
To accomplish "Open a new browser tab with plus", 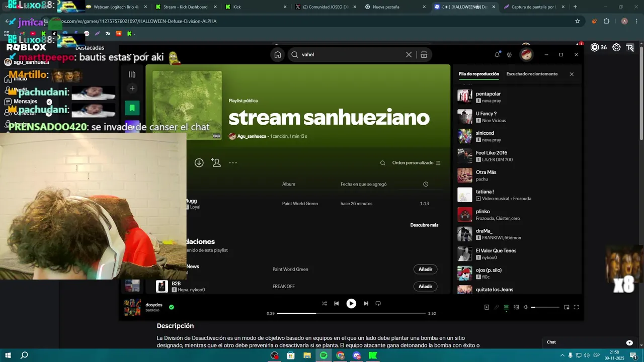I will tap(575, 7).
